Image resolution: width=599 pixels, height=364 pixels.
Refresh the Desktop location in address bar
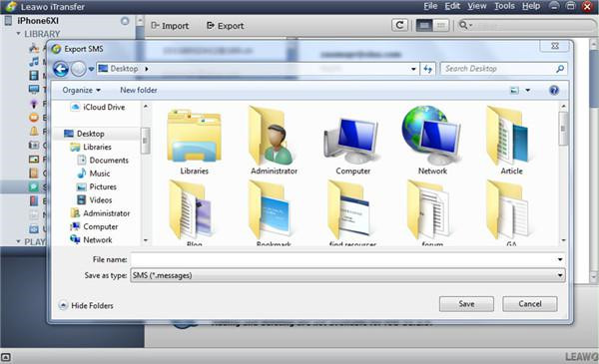tap(428, 69)
